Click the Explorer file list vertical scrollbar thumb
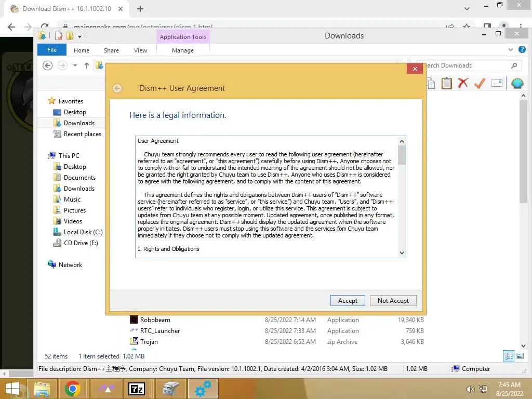 tap(523, 152)
